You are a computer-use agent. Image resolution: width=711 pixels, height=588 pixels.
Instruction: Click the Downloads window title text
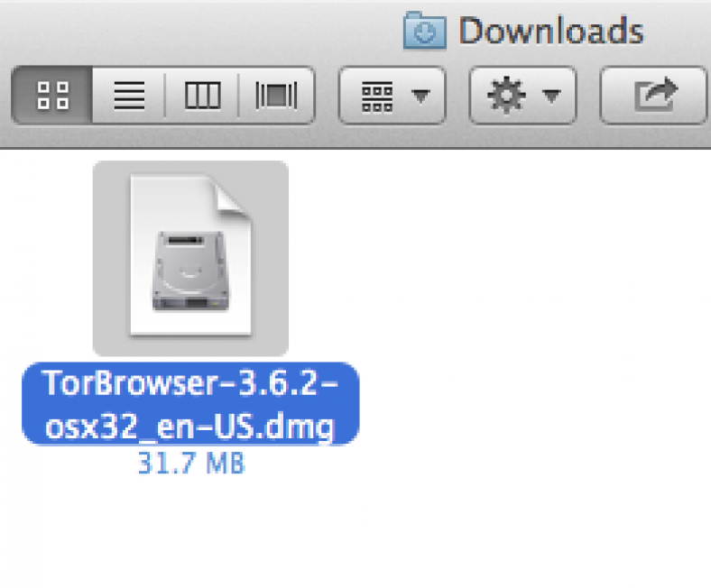pyautogui.click(x=551, y=31)
